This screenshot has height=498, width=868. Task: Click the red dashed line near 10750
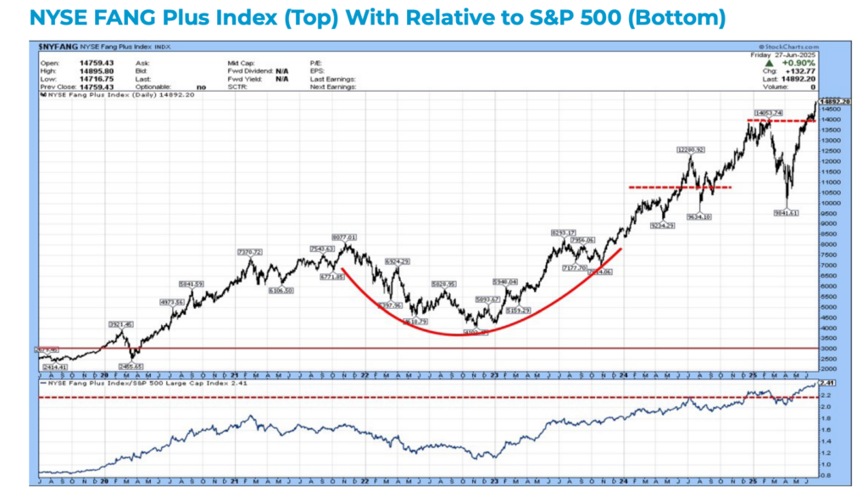click(681, 187)
